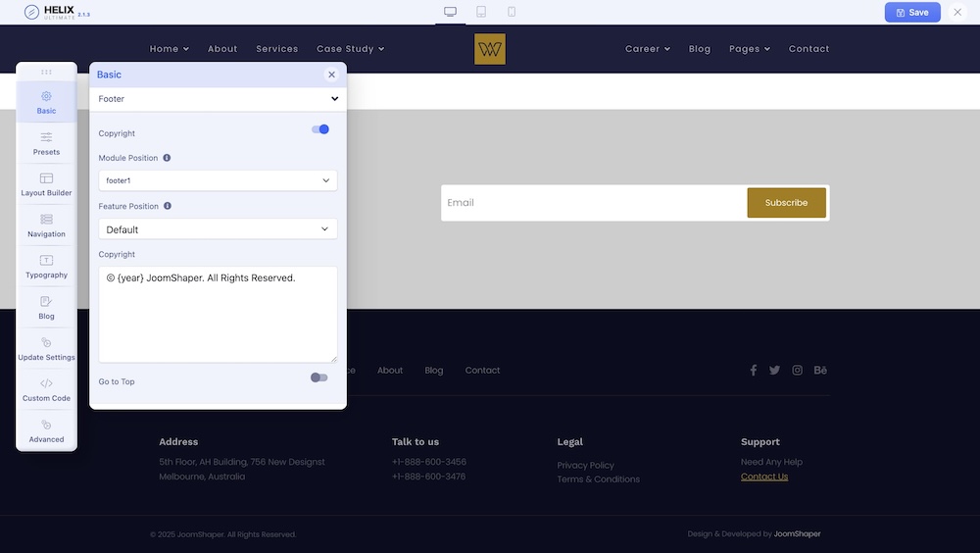Open the Layout Builder section
The width and height of the screenshot is (980, 553).
[46, 184]
